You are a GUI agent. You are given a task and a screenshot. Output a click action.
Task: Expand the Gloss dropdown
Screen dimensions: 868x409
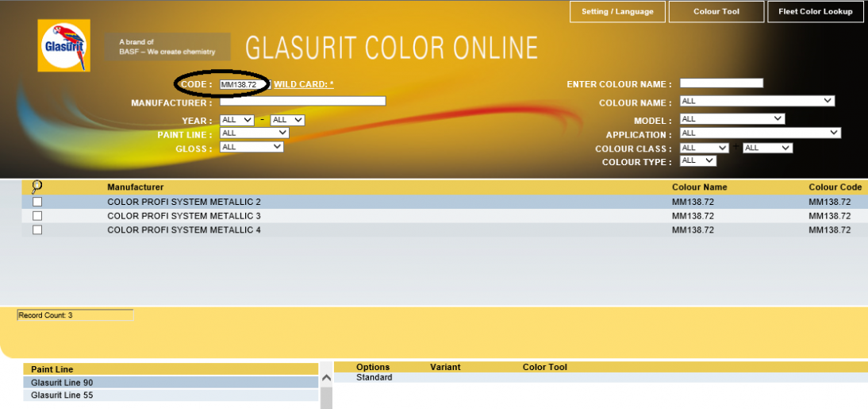(252, 147)
